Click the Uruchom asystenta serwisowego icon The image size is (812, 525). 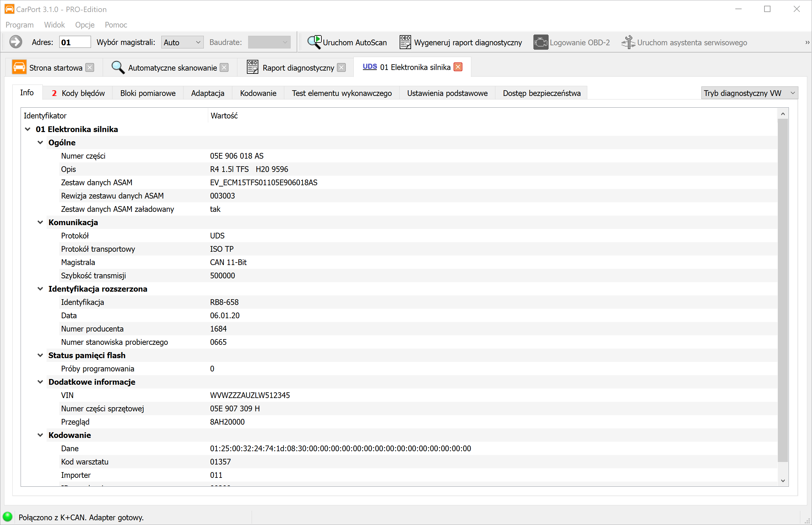pos(628,42)
